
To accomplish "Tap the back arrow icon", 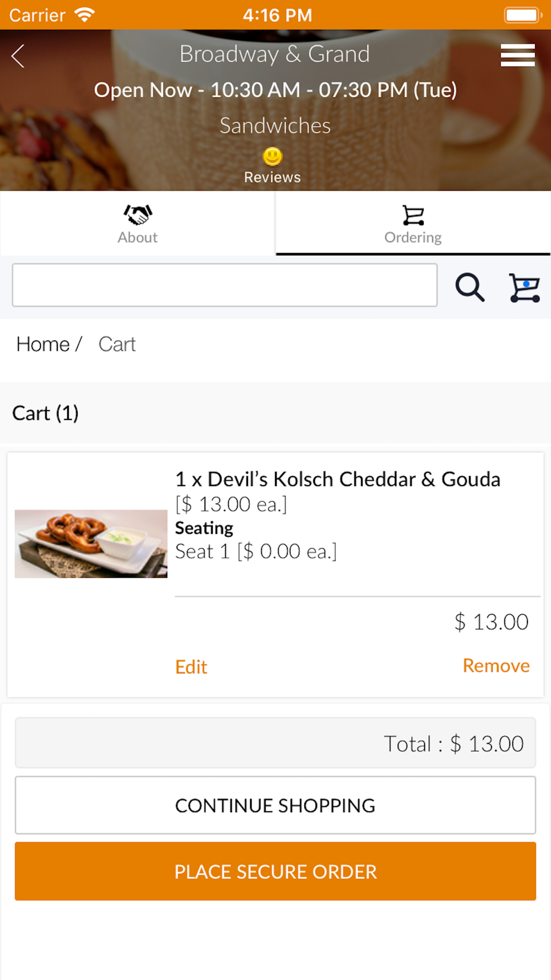I will (x=18, y=56).
